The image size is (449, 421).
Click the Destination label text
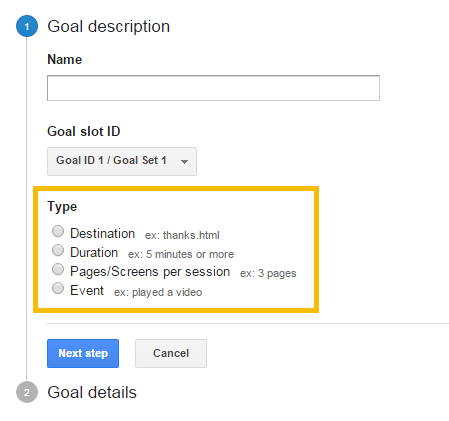point(103,233)
